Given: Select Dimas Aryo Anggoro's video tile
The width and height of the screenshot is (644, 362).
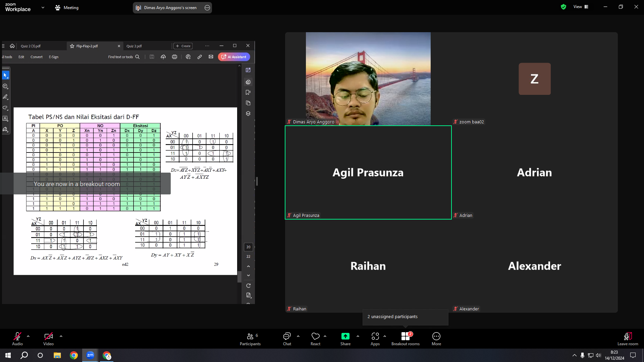Looking at the screenshot, I should [x=368, y=79].
